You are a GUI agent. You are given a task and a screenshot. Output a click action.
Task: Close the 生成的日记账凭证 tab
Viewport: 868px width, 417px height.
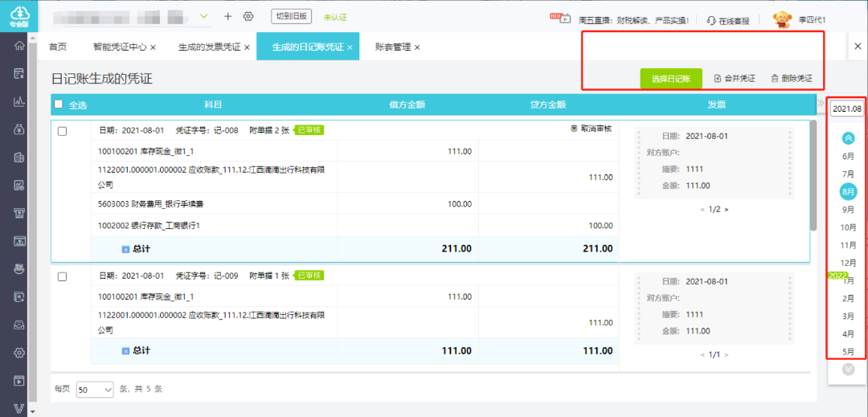pos(350,47)
